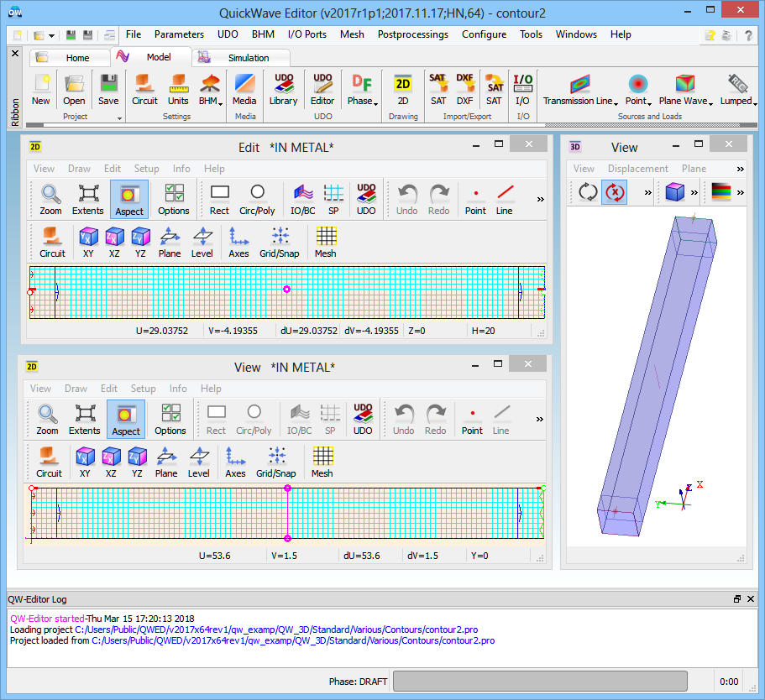Toggle Grid/Snap in the lower View window
The width and height of the screenshot is (765, 700).
275,462
